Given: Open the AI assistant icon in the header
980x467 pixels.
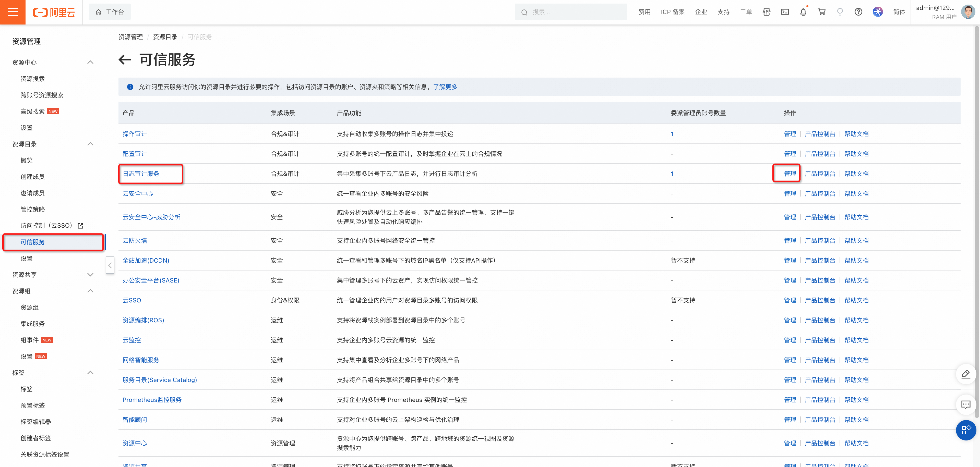Looking at the screenshot, I should click(x=878, y=12).
